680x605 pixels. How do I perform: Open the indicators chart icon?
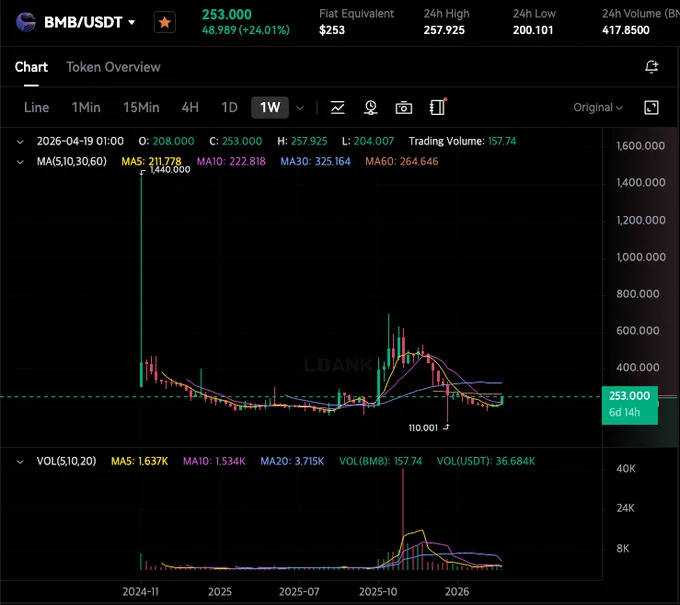pos(337,108)
